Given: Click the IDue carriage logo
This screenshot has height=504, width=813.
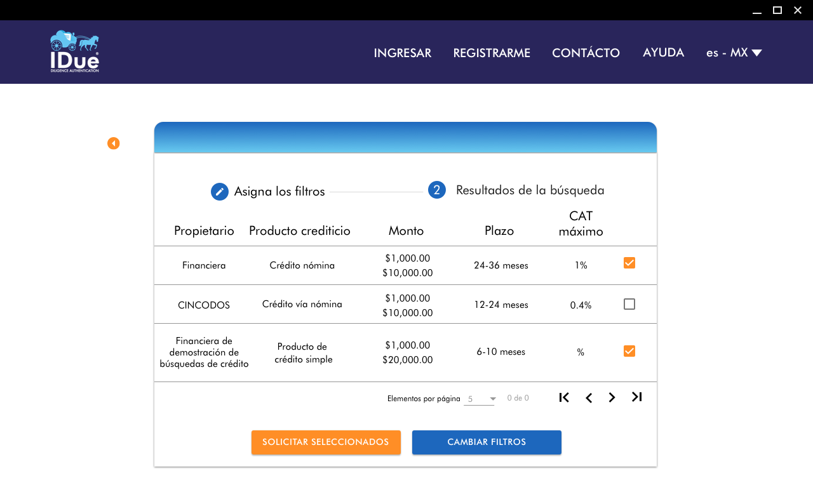Looking at the screenshot, I should (74, 51).
